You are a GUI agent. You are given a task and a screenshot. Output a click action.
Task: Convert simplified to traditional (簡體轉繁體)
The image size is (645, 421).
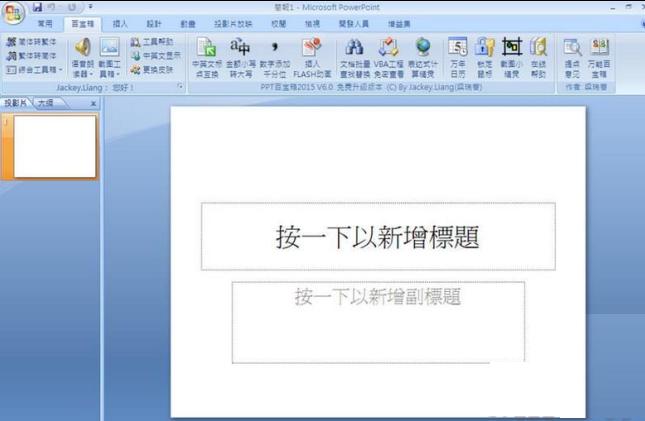tap(32, 42)
